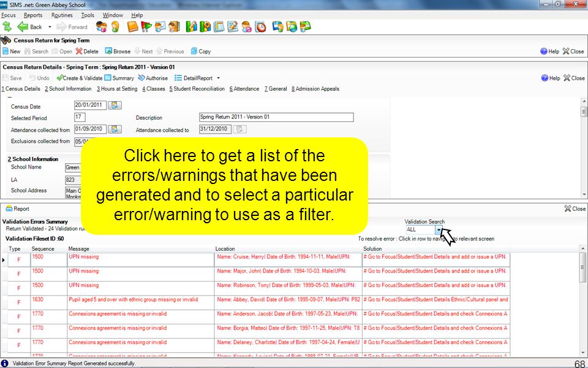Click Save in the details toolbar
The height and width of the screenshot is (368, 588).
[12, 78]
